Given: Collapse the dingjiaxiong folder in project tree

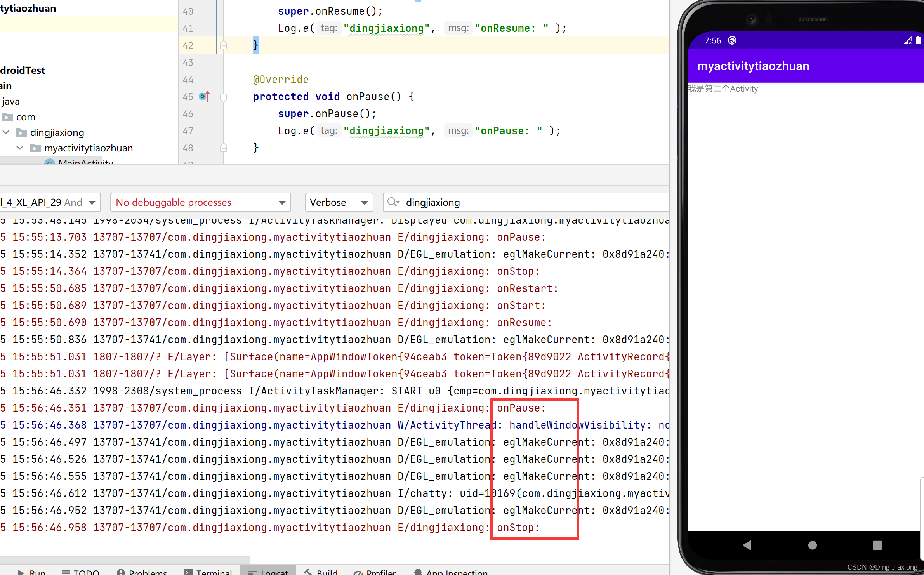Looking at the screenshot, I should [6, 132].
